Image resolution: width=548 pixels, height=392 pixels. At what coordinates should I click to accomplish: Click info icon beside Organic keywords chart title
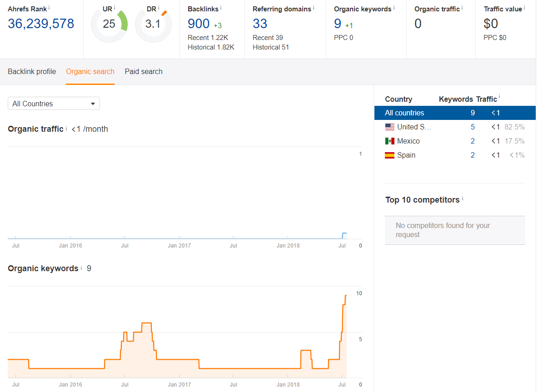pos(81,268)
